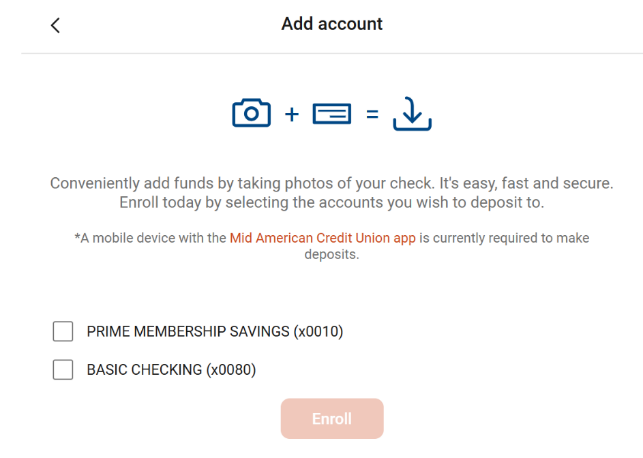Viewport: 643px width, 458px height.
Task: Click the check document icon
Action: pos(332,114)
